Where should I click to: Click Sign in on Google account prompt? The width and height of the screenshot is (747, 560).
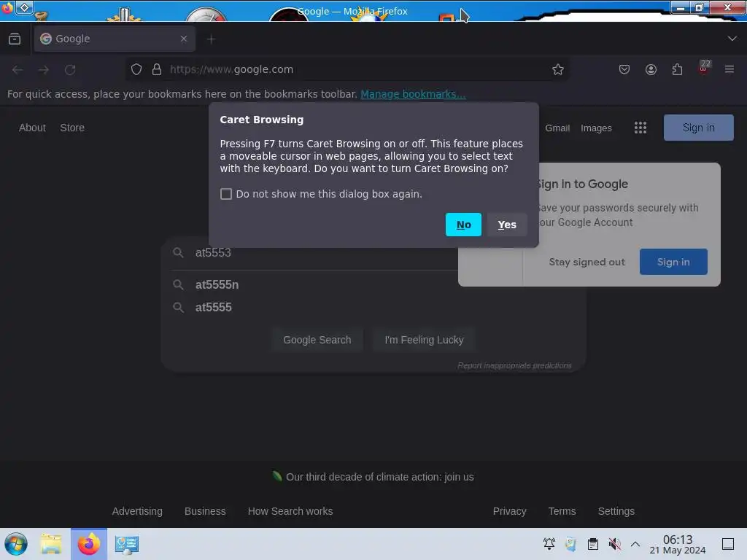pyautogui.click(x=673, y=262)
